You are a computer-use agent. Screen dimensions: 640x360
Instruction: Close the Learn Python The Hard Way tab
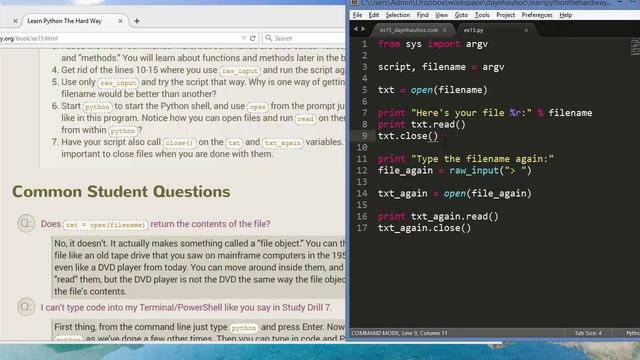pos(120,21)
